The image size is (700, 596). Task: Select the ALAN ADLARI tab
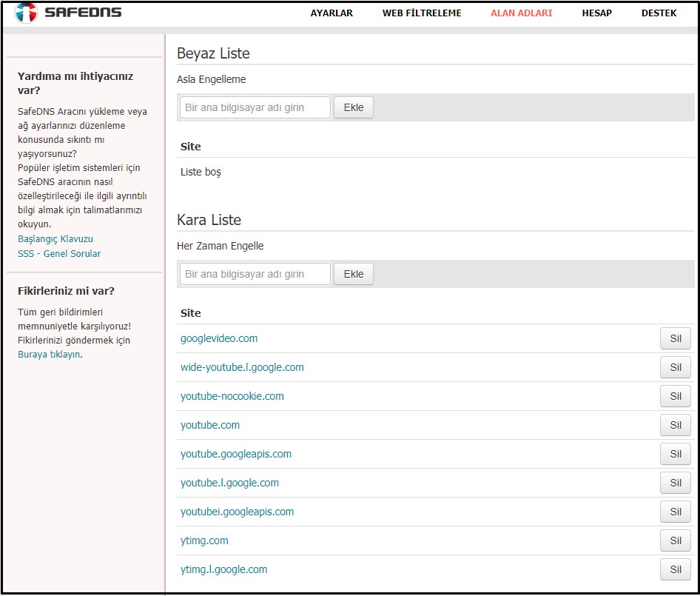point(521,13)
